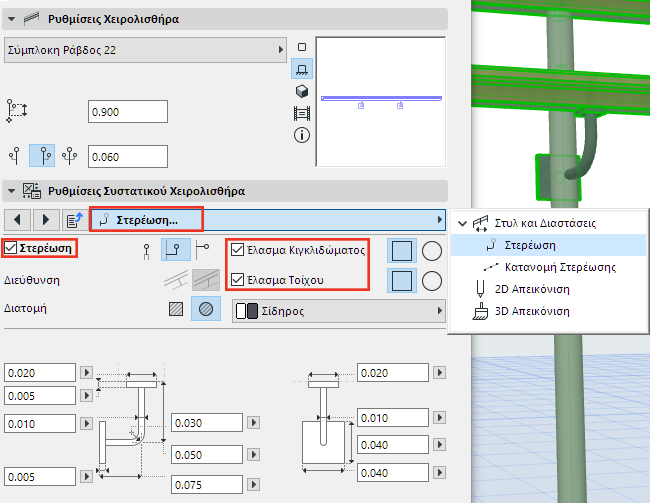Switch preview to the 3D cube view
This screenshot has height=503, width=650.
tap(302, 91)
